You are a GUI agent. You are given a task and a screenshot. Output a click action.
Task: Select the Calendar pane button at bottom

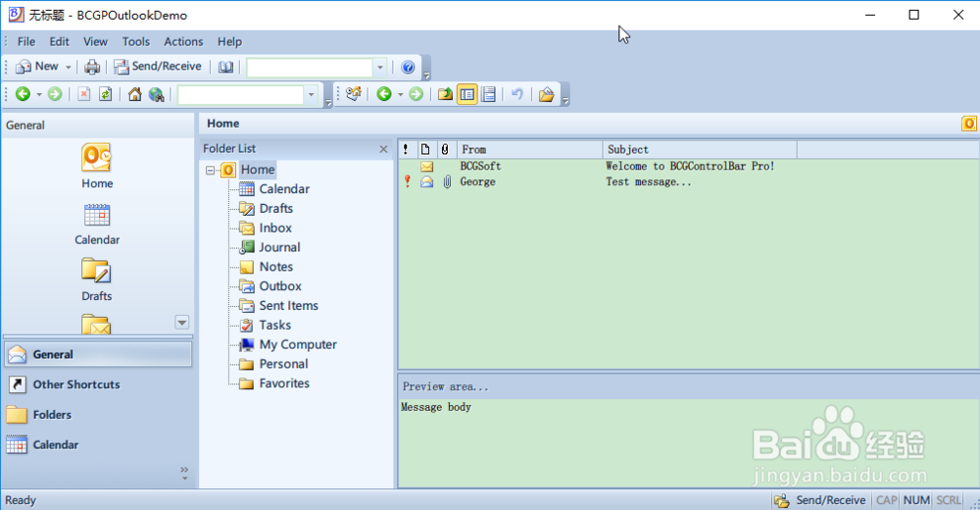[x=98, y=445]
